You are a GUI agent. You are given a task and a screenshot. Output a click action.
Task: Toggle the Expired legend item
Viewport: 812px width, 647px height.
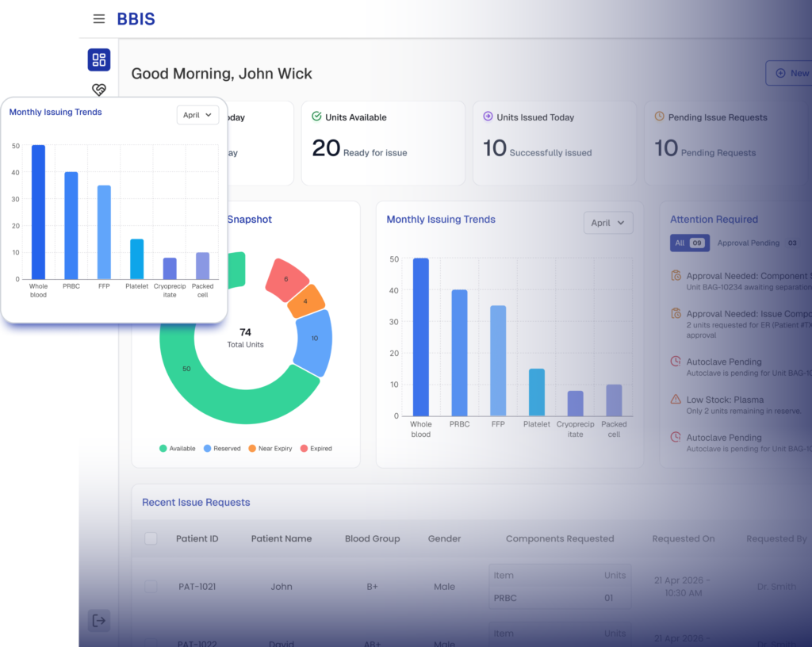316,448
